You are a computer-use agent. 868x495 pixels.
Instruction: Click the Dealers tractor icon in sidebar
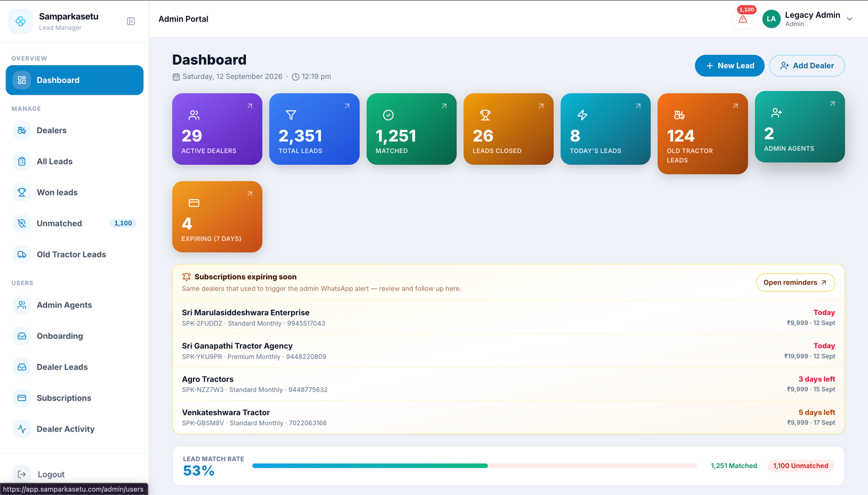coord(22,130)
